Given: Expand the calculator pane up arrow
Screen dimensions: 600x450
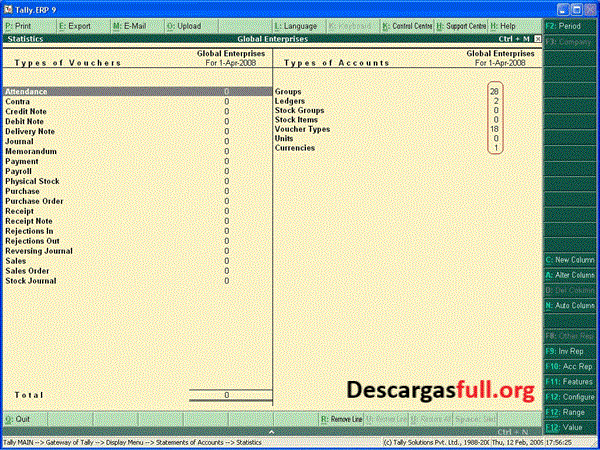Looking at the screenshot, I should click(x=271, y=432).
